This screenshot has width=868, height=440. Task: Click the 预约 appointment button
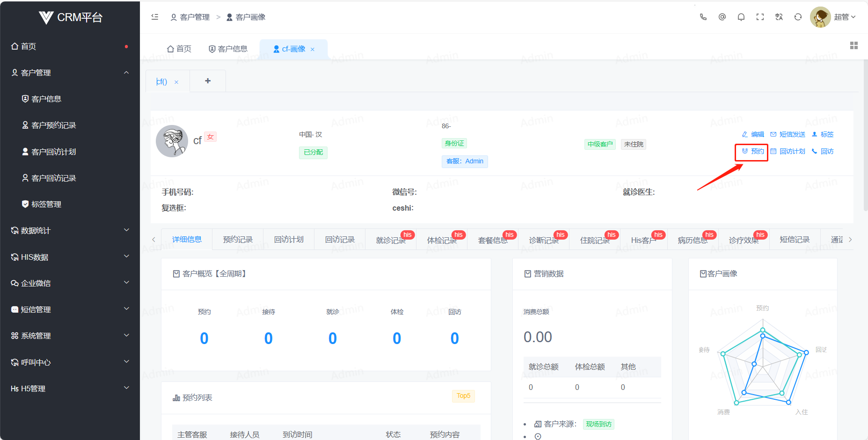(x=753, y=151)
